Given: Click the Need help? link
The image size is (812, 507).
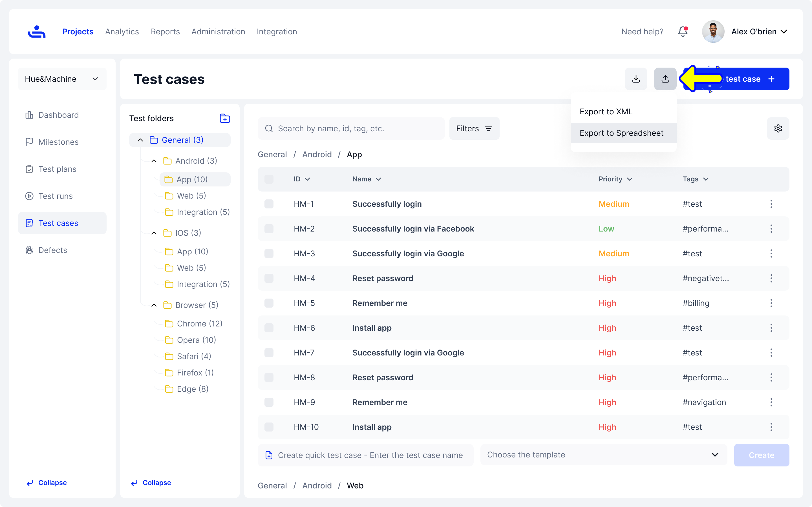Looking at the screenshot, I should pyautogui.click(x=642, y=32).
